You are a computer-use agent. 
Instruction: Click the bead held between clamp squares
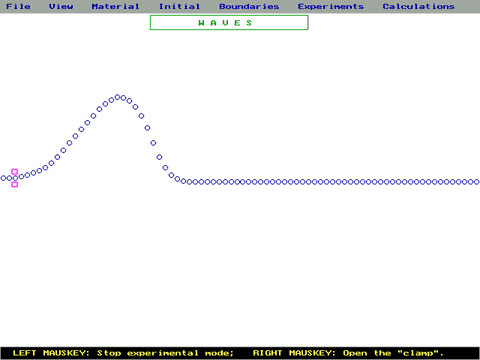15,178
